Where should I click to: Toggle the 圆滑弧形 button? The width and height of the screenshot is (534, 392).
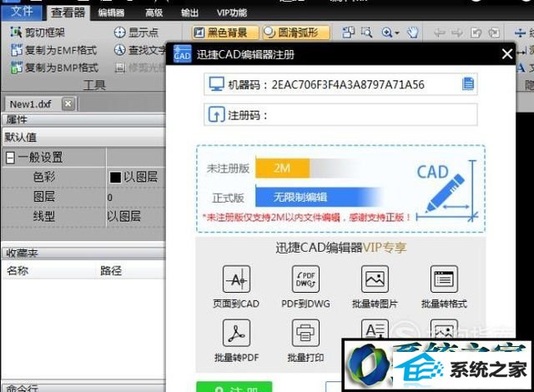coord(295,33)
